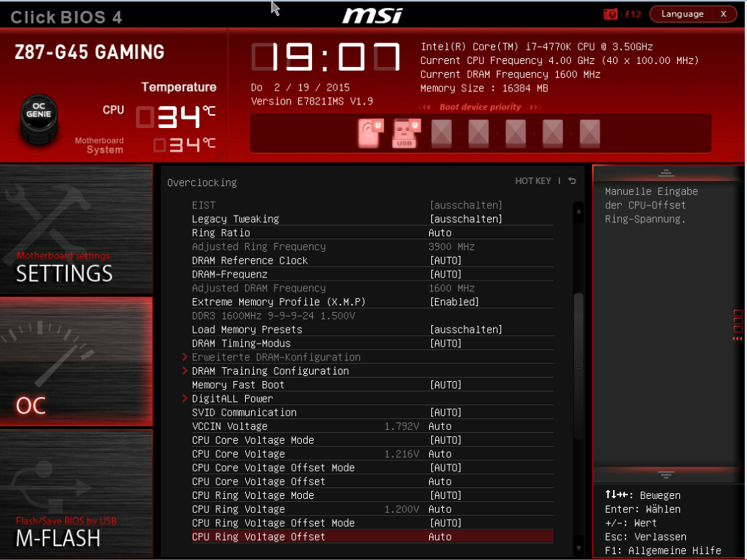Open DRAM Reference Clock [AUTO] option
Viewport: 747px width, 560px height.
pos(445,260)
